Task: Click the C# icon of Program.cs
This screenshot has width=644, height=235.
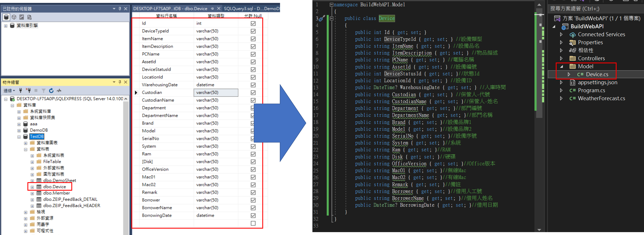Action: pos(572,90)
